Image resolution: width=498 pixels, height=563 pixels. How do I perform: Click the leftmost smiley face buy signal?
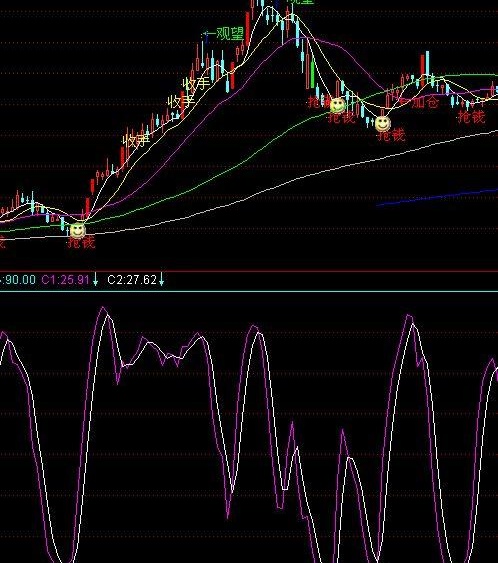coord(78,230)
